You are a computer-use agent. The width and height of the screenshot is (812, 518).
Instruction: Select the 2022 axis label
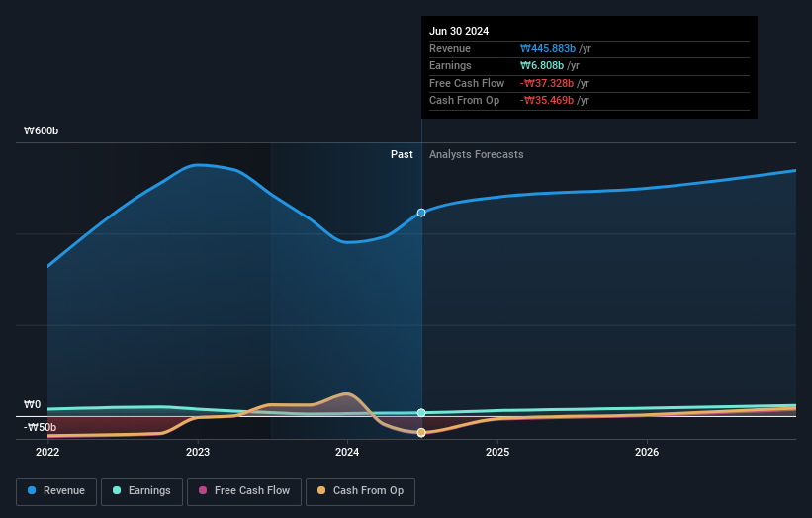pyautogui.click(x=47, y=453)
